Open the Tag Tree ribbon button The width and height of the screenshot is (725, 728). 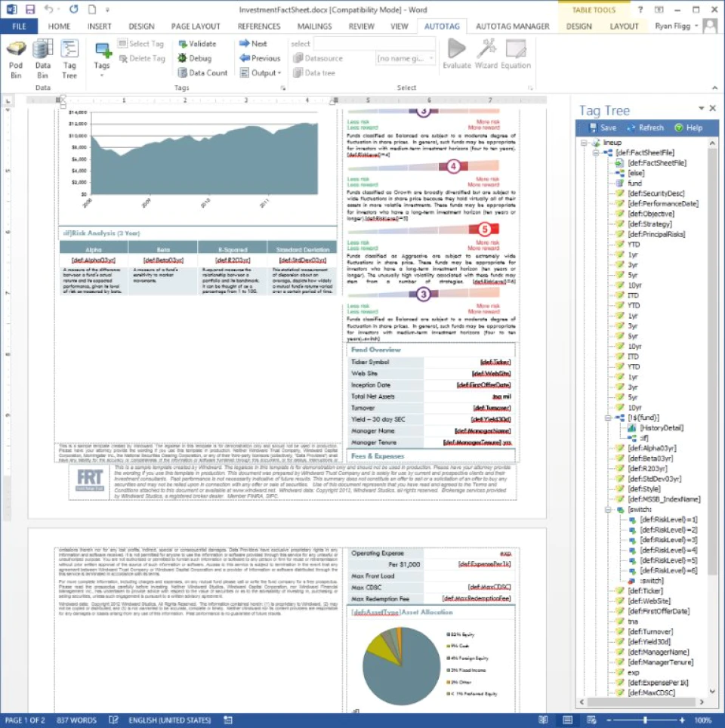coord(69,60)
